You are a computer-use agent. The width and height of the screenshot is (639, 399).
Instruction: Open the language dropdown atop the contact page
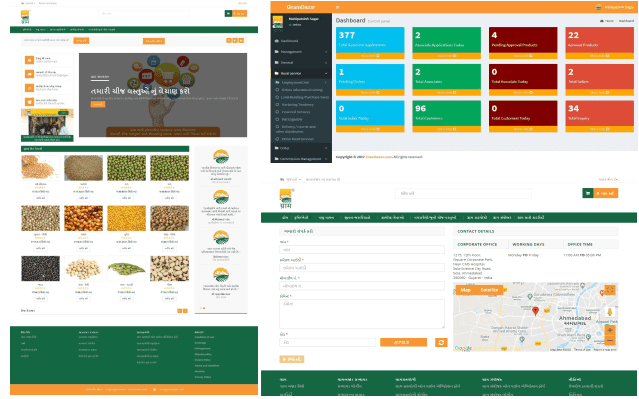[x=291, y=179]
